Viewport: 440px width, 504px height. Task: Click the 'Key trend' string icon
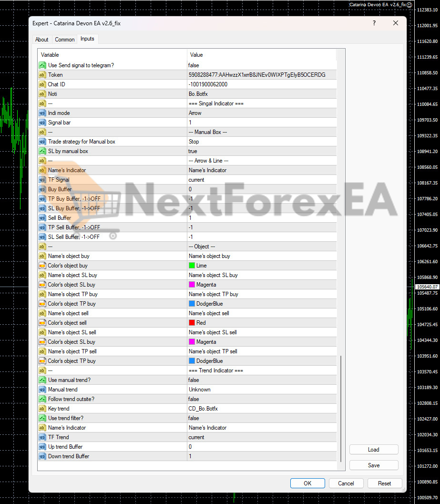coord(42,409)
